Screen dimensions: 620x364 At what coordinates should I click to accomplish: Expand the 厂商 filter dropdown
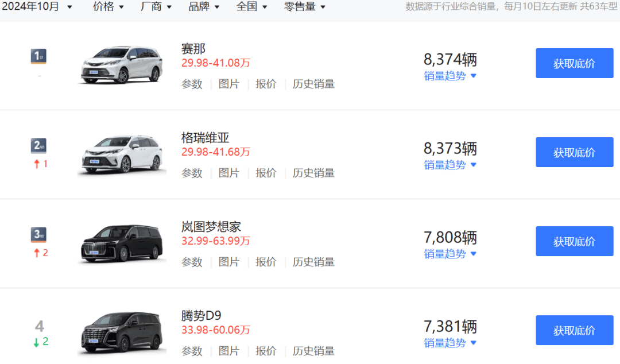click(x=156, y=7)
